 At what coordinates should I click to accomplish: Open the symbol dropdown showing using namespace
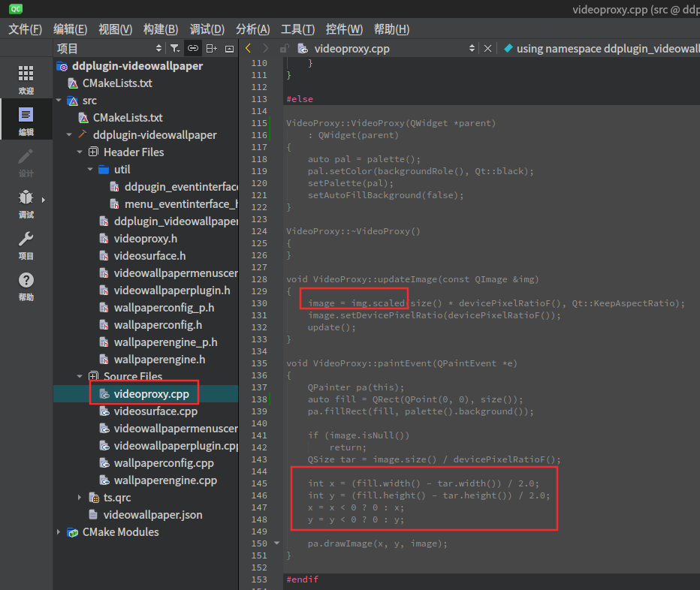(600, 48)
